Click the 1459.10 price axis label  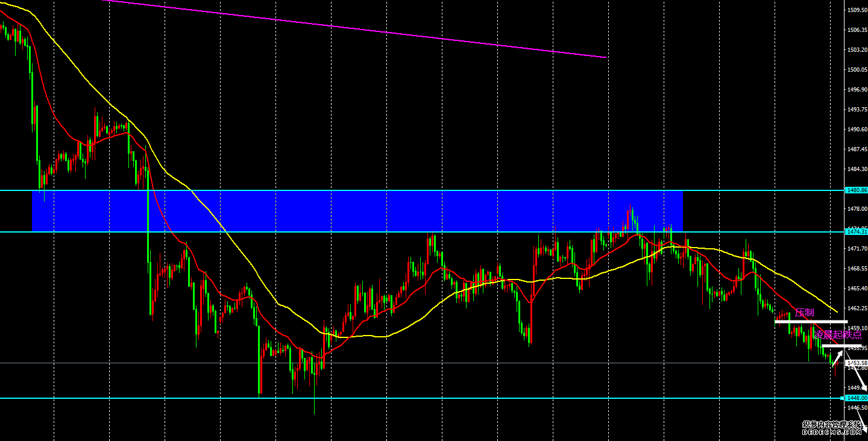point(857,328)
